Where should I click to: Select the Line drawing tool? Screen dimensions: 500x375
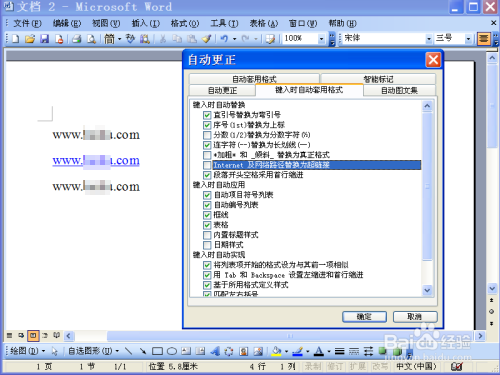(x=128, y=351)
